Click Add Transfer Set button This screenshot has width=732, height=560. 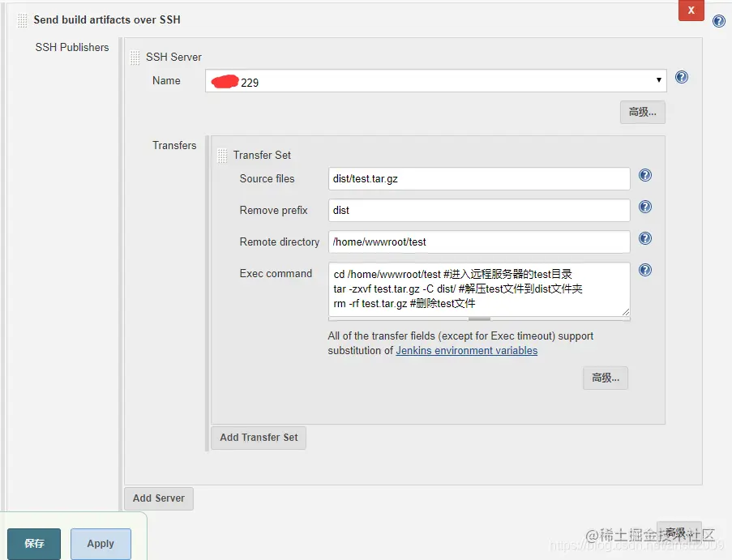pyautogui.click(x=259, y=438)
